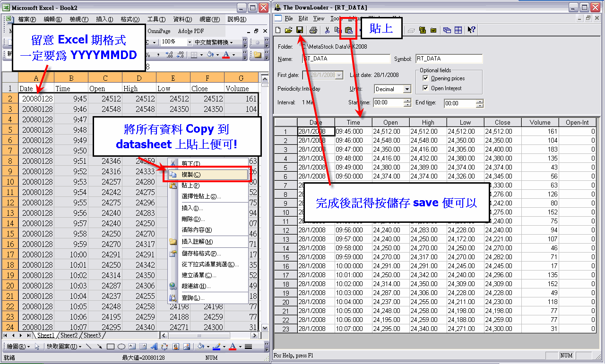Click Increase Decimal icon in Excel formatting toolbar
605x364 pixels.
point(170,55)
